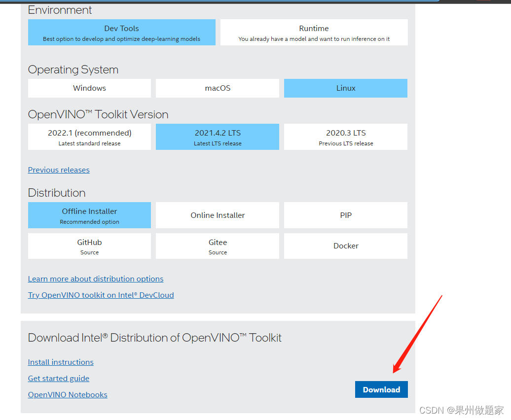Screen dimensions: 511x420
Task: Select Linux as the operating system
Action: click(345, 88)
